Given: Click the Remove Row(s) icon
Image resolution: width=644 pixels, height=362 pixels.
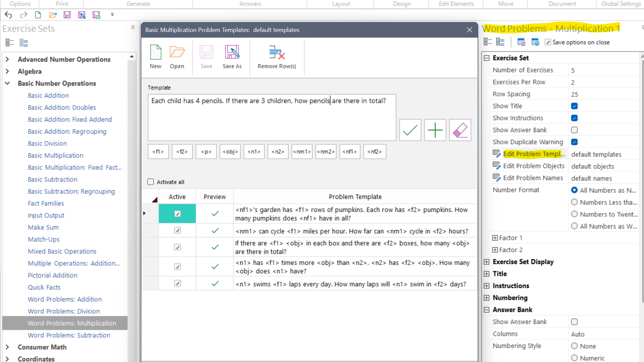Looking at the screenshot, I should [277, 53].
